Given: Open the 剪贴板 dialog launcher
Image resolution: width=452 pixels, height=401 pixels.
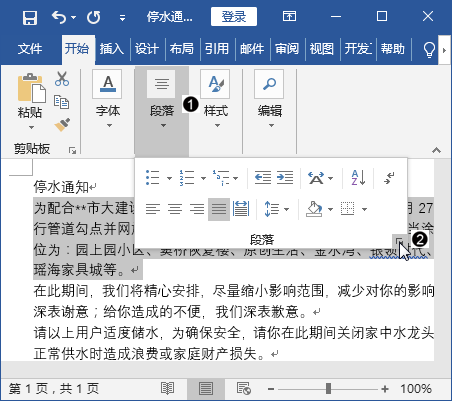Looking at the screenshot, I should 72,150.
